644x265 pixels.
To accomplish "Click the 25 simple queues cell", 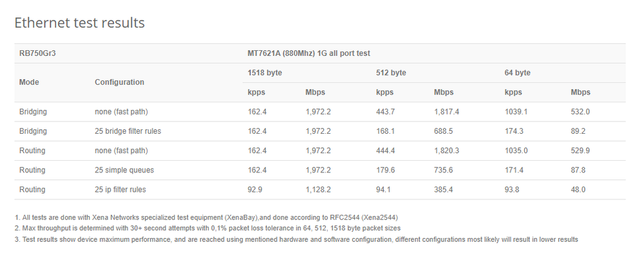I will (123, 170).
